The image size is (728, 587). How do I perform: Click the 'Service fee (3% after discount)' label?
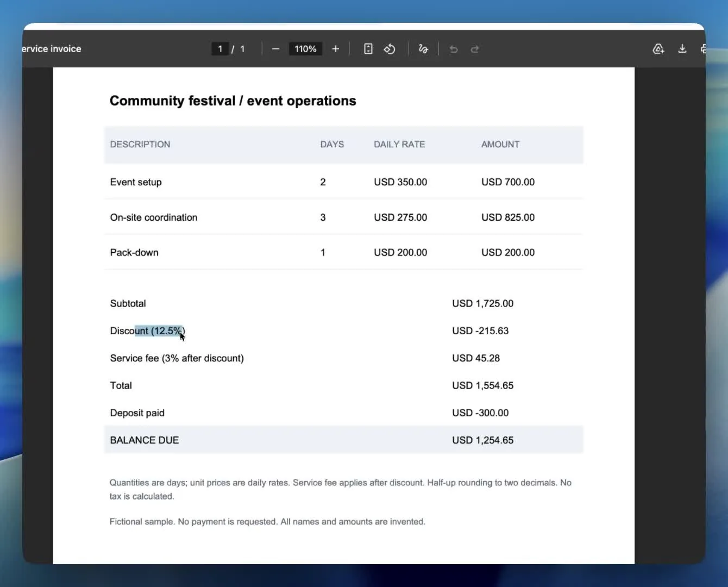177,358
